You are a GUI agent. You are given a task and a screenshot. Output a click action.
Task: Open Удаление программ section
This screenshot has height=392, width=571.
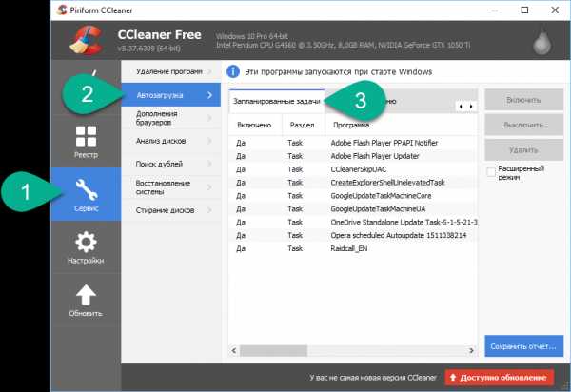(x=170, y=71)
